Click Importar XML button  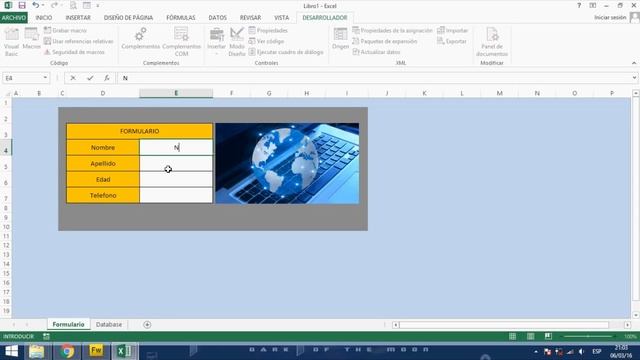pyautogui.click(x=452, y=31)
